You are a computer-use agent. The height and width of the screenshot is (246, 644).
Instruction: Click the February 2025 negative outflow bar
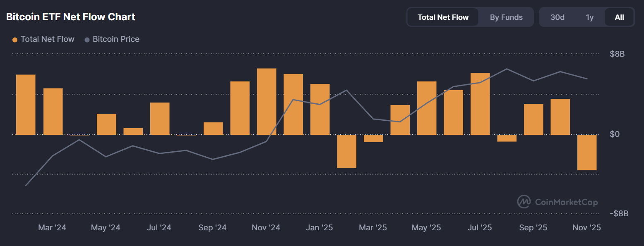346,151
